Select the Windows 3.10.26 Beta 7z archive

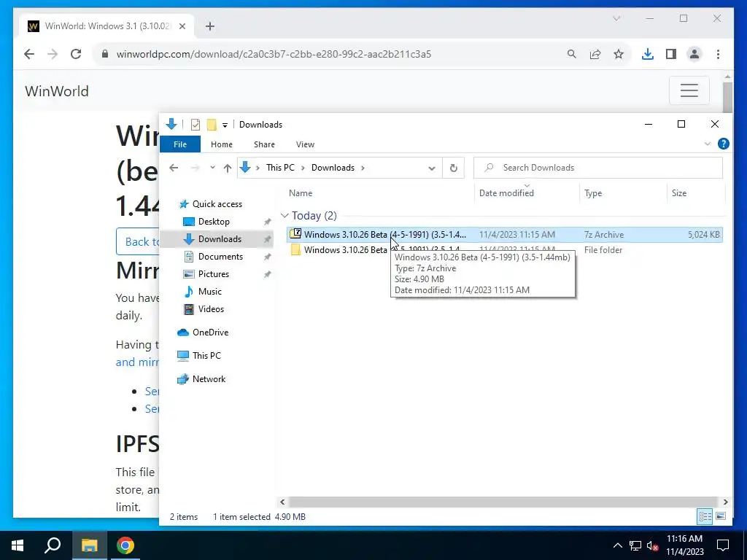point(505,234)
